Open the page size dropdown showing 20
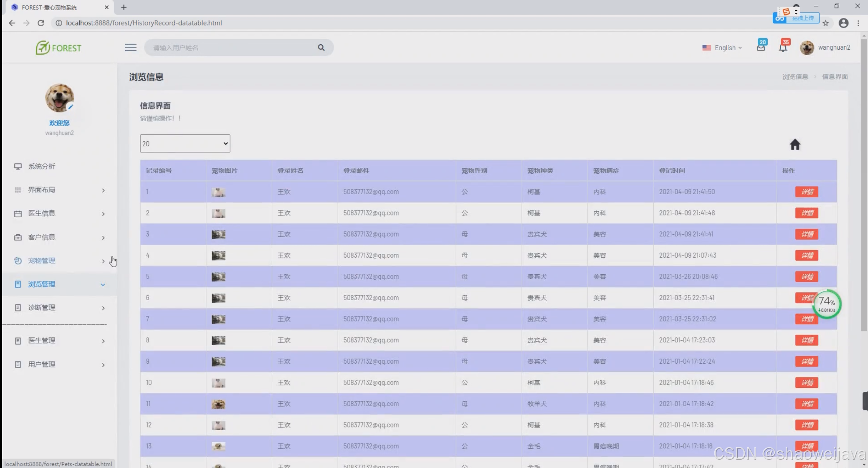 (185, 144)
